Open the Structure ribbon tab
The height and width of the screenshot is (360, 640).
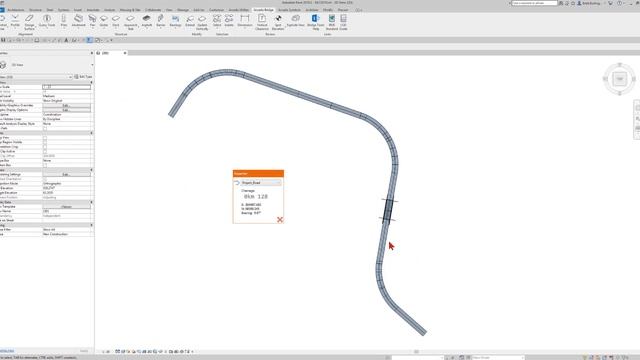coord(35,10)
